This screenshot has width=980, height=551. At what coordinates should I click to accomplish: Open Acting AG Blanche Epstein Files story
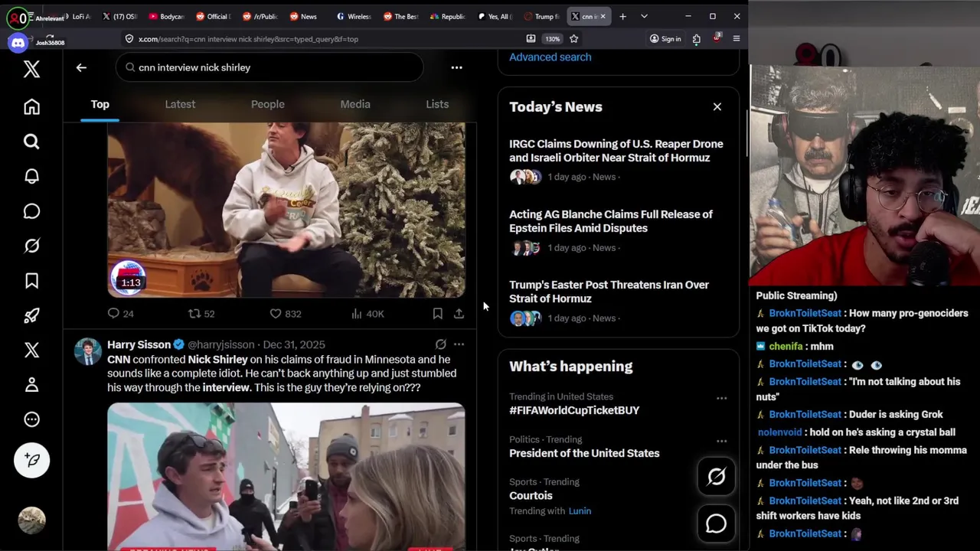click(x=611, y=221)
